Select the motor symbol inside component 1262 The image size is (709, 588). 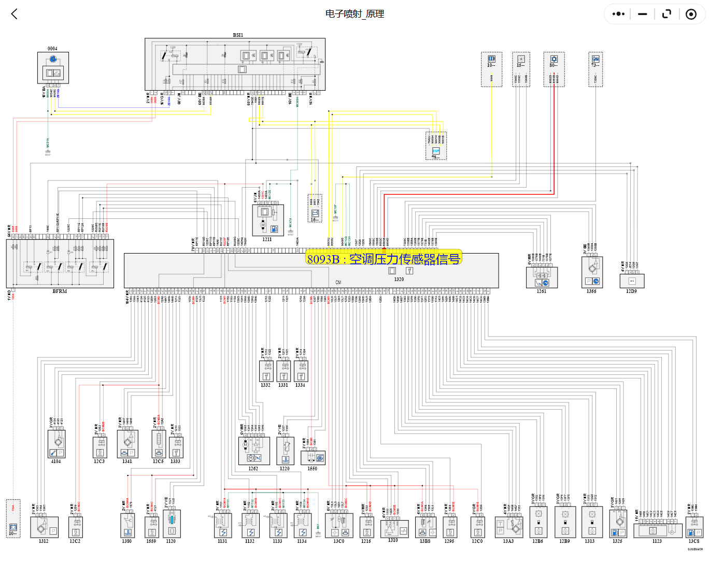click(246, 444)
